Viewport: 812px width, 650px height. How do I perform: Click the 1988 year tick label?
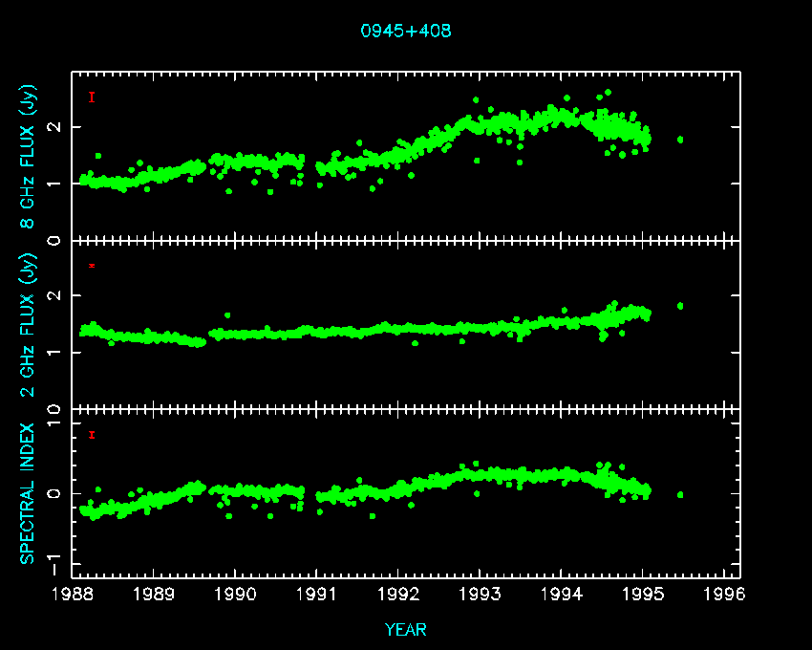[72, 596]
